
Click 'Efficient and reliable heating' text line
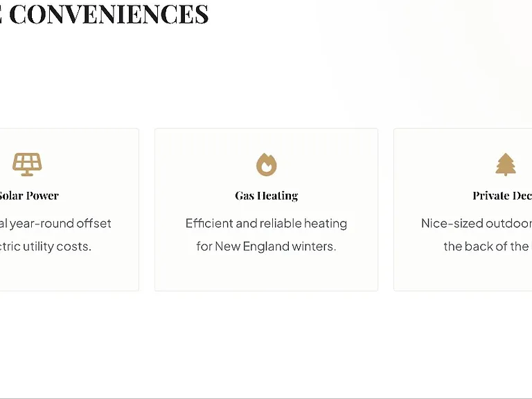(266, 224)
